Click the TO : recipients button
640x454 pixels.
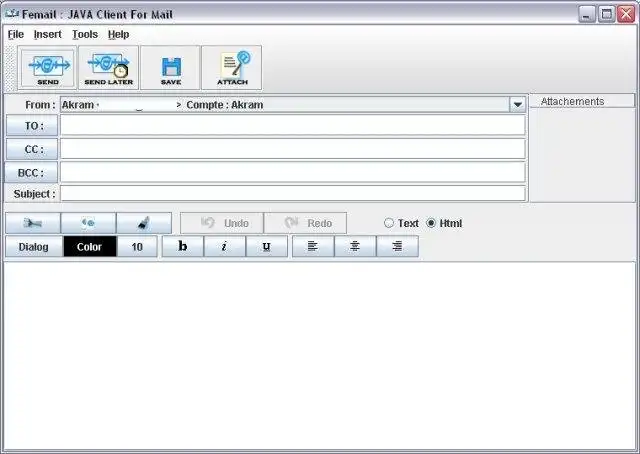click(x=32, y=125)
